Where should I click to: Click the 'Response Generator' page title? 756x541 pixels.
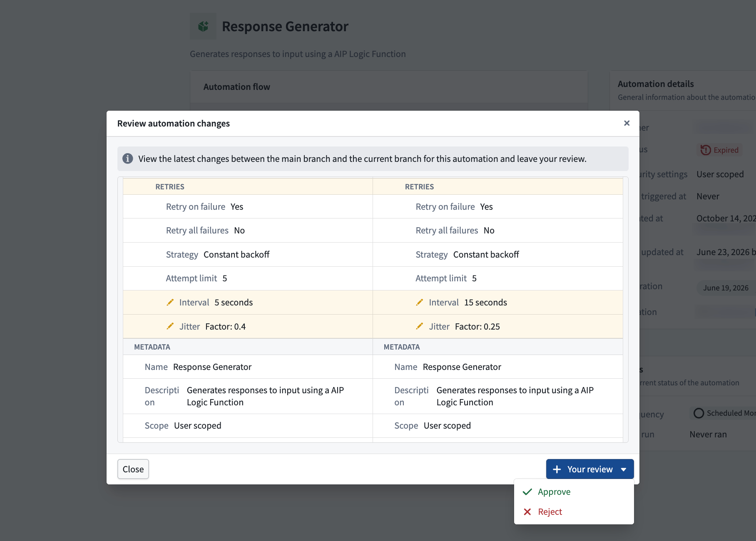pos(285,26)
